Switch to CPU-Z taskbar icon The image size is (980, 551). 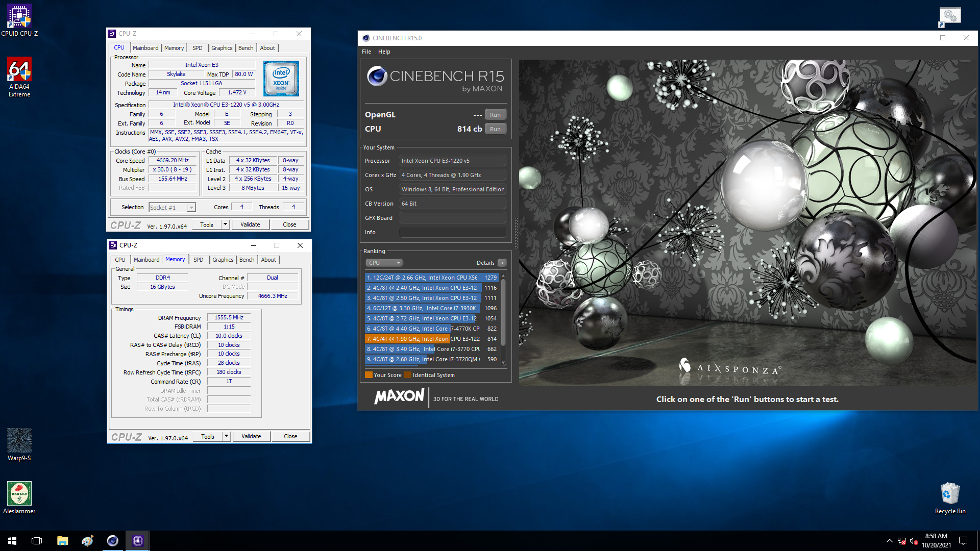tap(137, 541)
